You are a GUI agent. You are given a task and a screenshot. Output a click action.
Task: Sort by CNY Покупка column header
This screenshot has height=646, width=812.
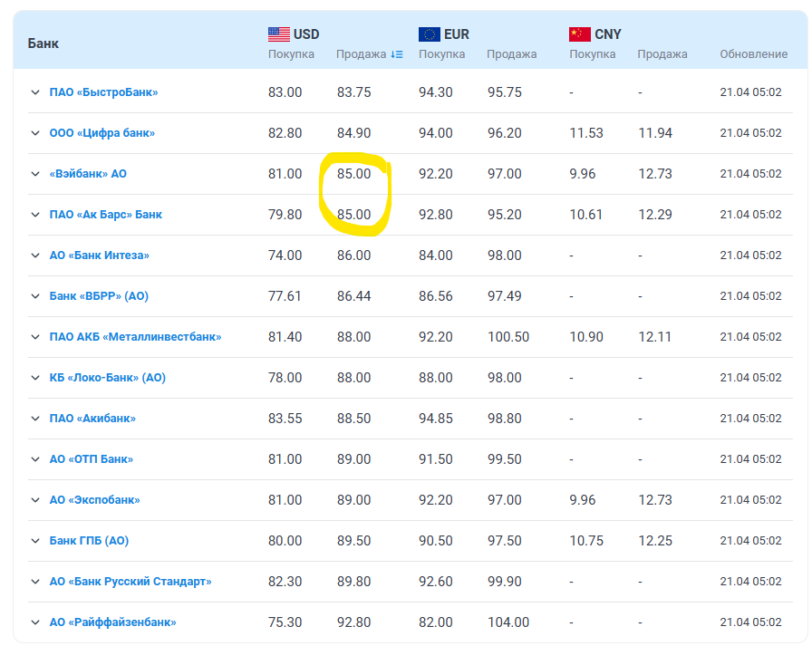coord(593,54)
